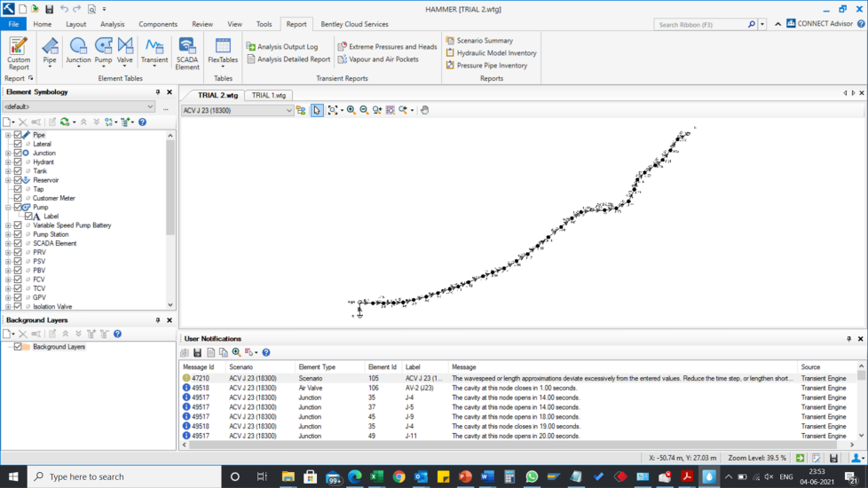868x488 pixels.
Task: Expand the Reservoir tree node
Action: pyautogui.click(x=8, y=180)
